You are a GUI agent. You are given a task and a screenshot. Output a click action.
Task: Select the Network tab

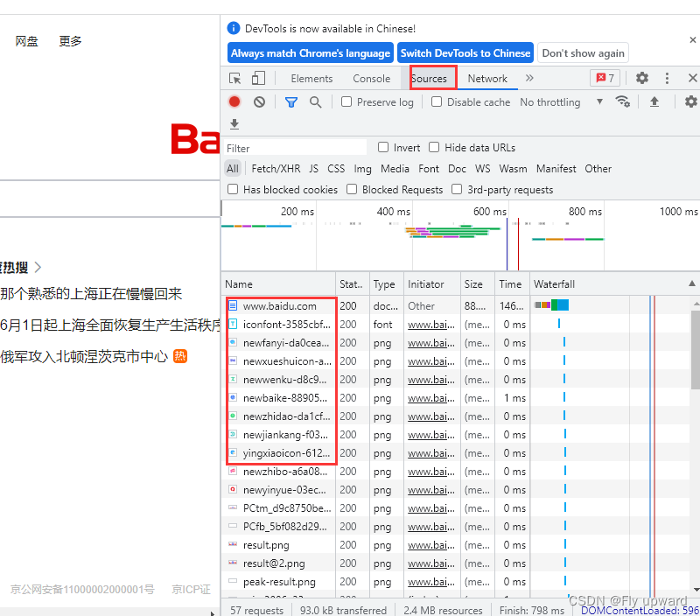pos(487,79)
